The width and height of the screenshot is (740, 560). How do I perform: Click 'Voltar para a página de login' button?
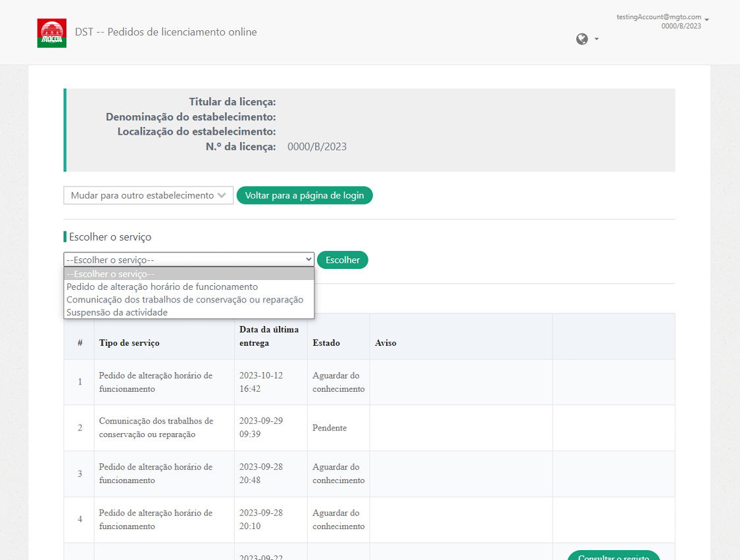(305, 195)
